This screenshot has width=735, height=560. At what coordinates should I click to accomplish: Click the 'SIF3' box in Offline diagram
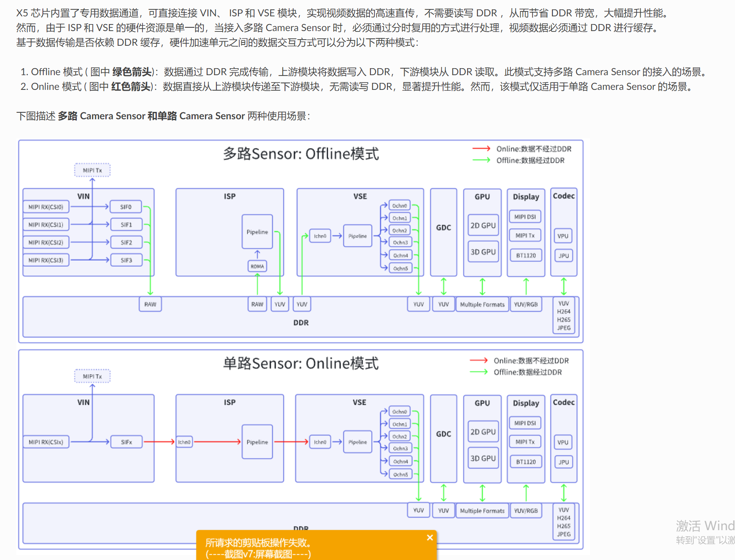(x=126, y=260)
